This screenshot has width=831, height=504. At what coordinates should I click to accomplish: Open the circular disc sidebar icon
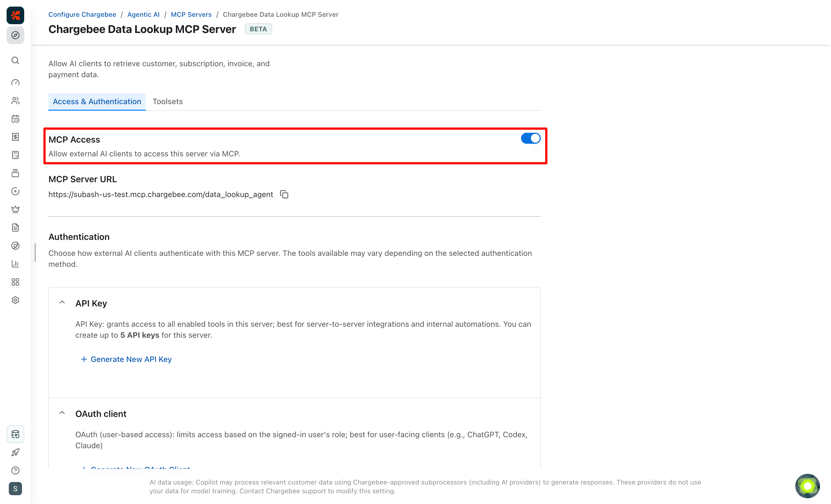coord(15,191)
